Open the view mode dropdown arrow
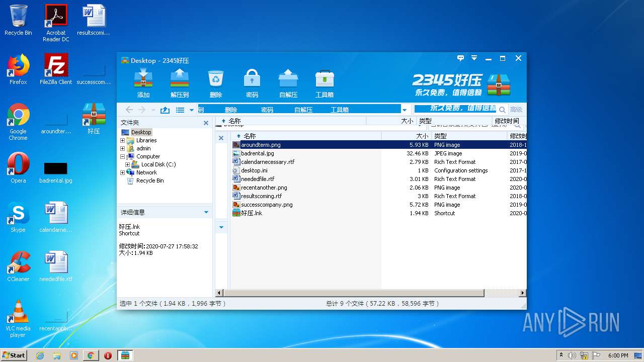Image resolution: width=644 pixels, height=362 pixels. point(192,110)
